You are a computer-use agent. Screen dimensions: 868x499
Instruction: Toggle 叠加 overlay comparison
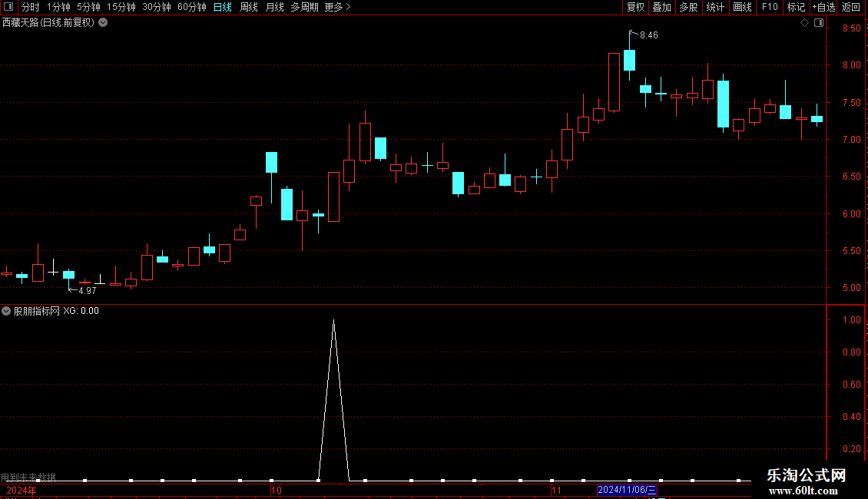click(661, 7)
